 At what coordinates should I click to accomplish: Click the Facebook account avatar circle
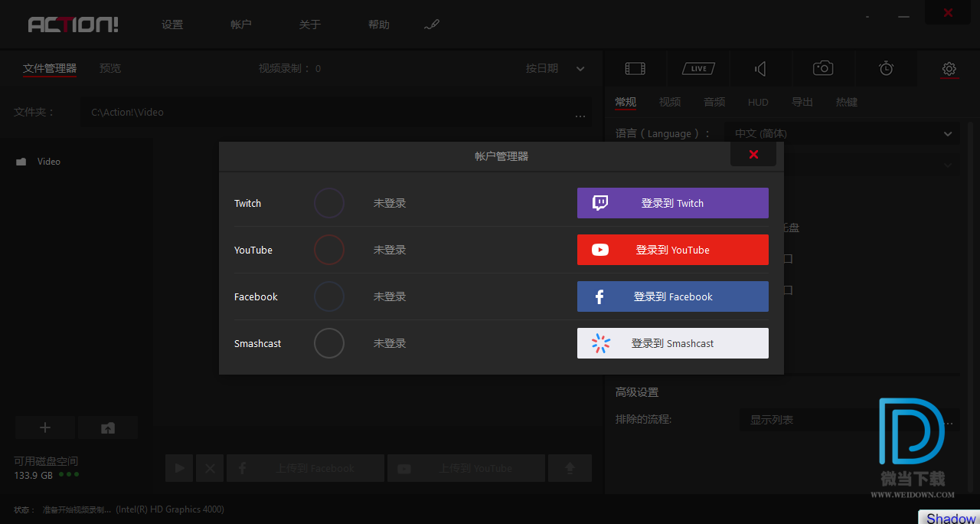(329, 296)
